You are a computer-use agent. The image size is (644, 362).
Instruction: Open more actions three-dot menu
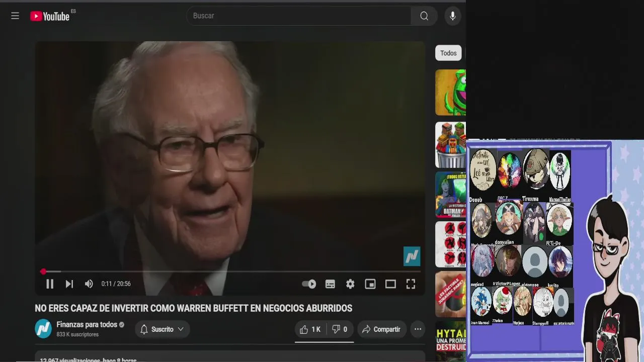click(418, 329)
